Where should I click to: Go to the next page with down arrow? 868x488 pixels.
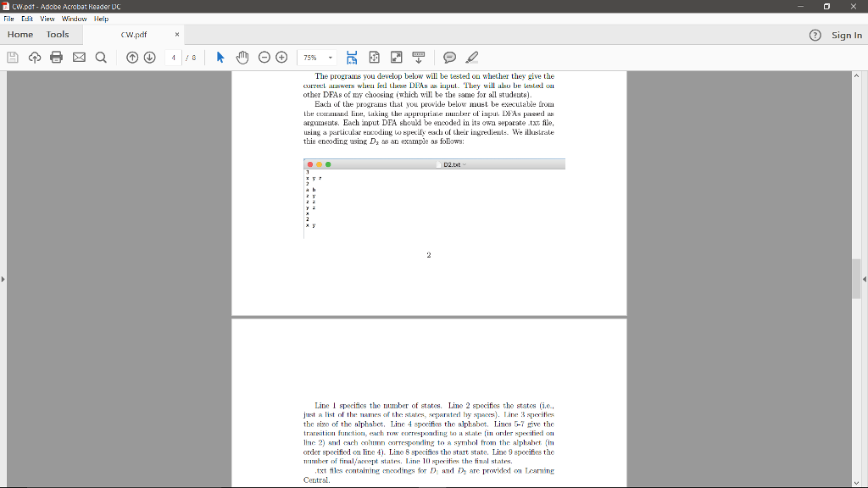[150, 57]
